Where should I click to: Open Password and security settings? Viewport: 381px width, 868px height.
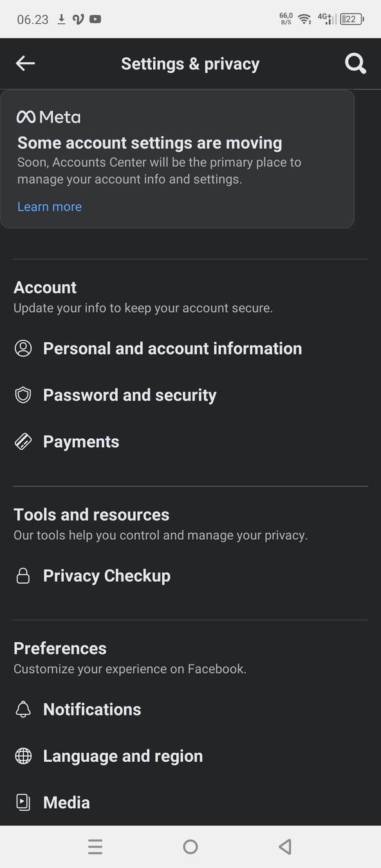coord(129,394)
